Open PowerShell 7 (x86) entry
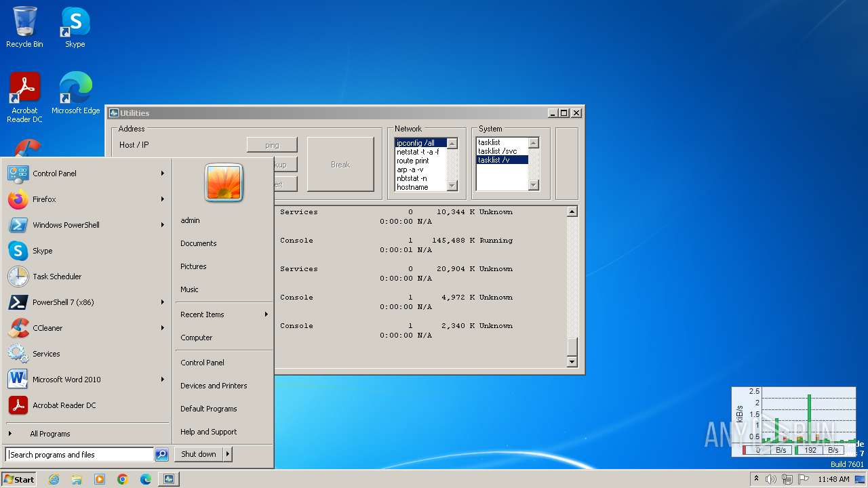The height and width of the screenshot is (488, 868). click(86, 302)
